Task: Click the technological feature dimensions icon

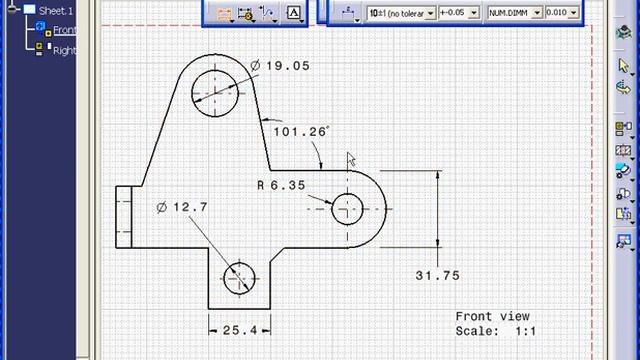Action: (x=245, y=14)
